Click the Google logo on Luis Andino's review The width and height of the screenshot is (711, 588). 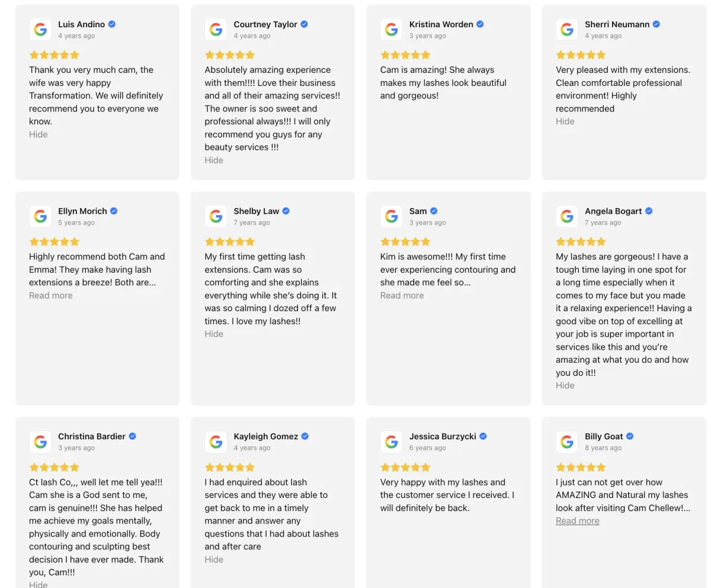point(40,30)
